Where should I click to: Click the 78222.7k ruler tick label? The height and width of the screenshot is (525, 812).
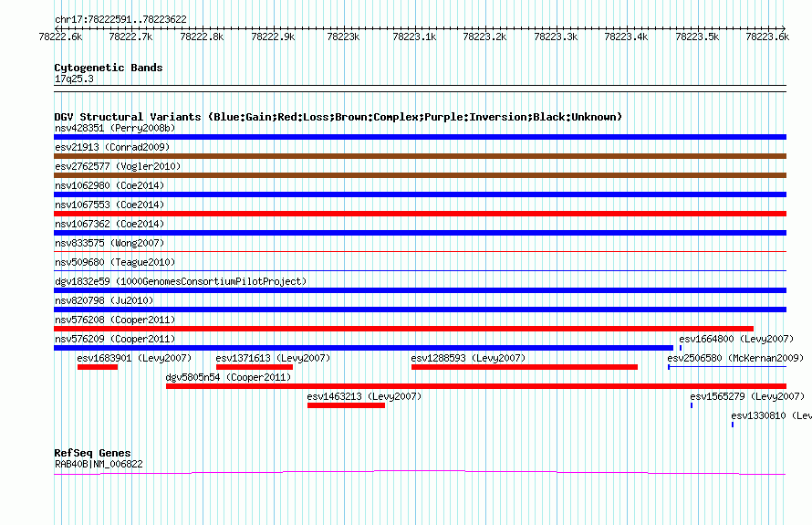click(x=131, y=37)
